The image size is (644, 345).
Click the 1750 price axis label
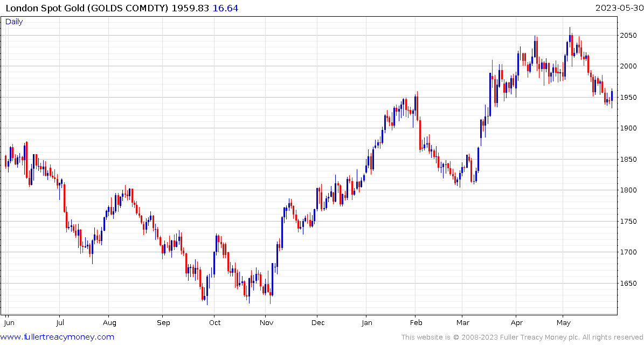click(629, 222)
